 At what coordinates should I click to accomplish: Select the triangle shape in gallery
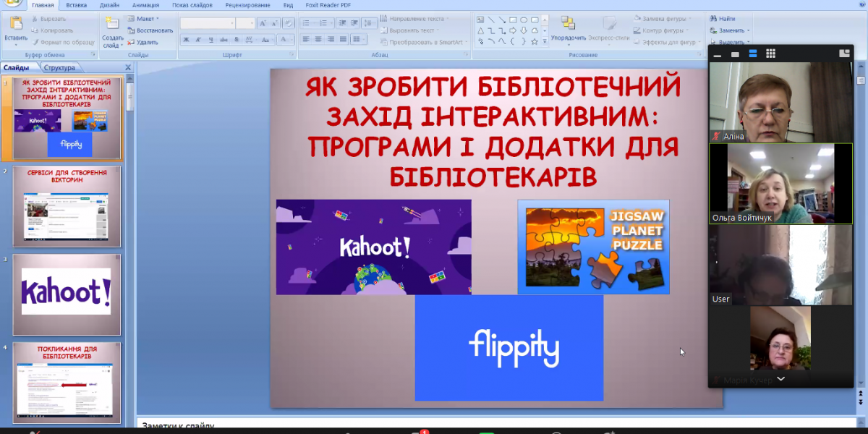(480, 30)
